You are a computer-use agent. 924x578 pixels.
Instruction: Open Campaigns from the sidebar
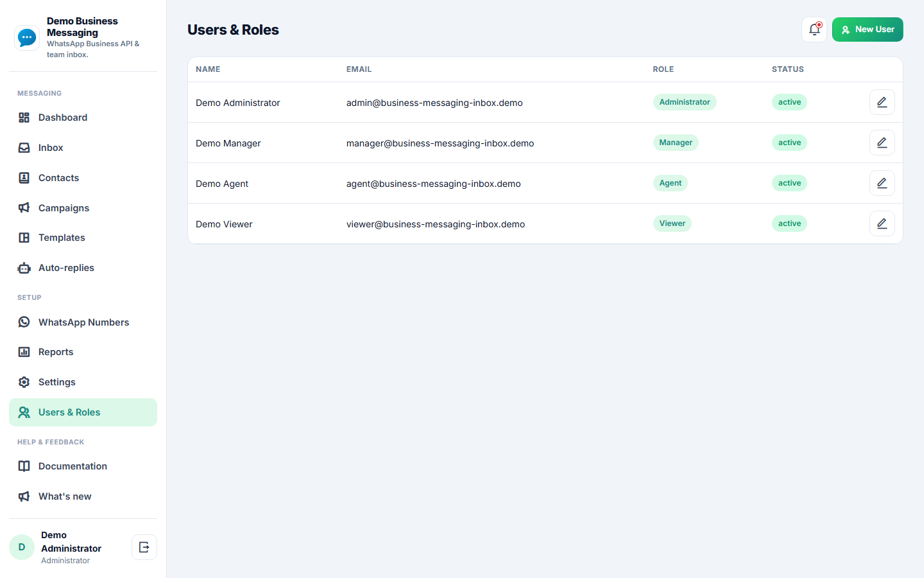coord(83,208)
